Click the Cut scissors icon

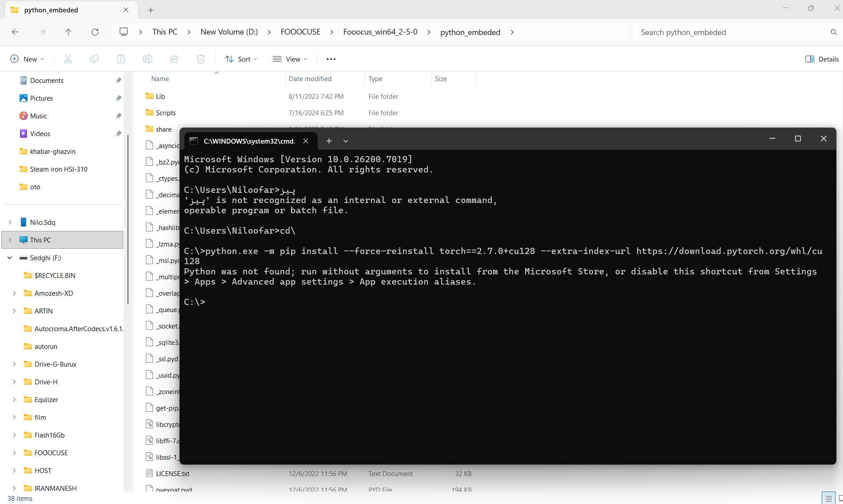point(68,59)
